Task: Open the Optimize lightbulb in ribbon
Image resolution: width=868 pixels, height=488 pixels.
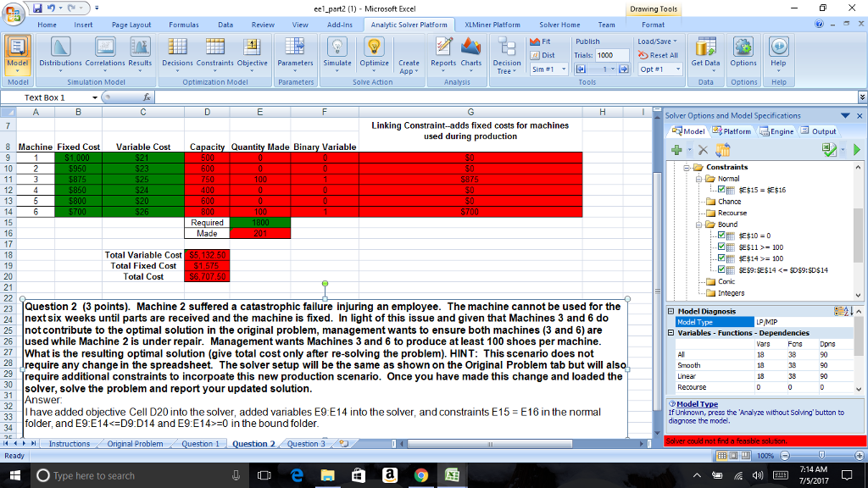Action: [x=374, y=53]
